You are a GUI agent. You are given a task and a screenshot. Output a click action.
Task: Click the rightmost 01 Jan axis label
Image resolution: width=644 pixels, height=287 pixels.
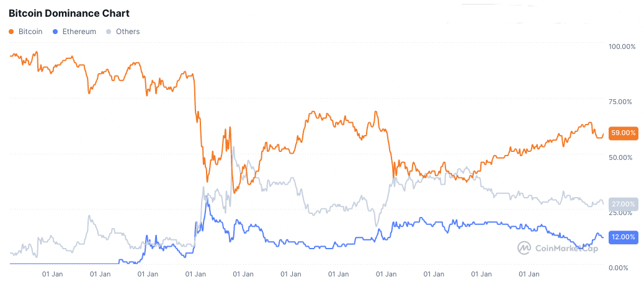(529, 273)
